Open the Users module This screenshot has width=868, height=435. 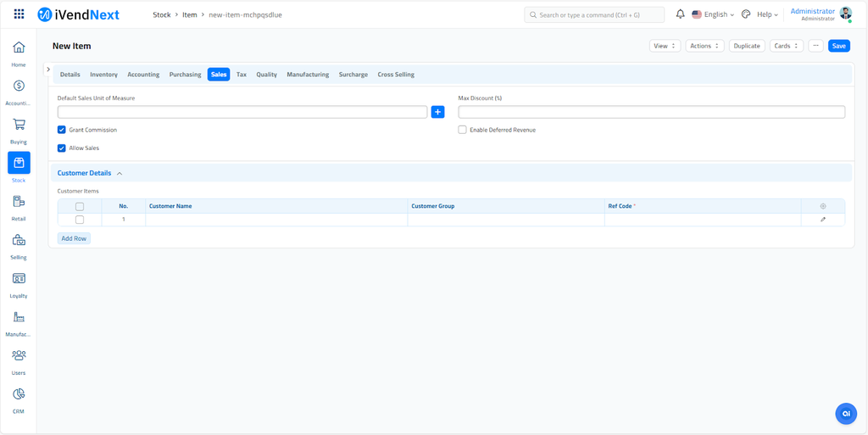pos(19,361)
